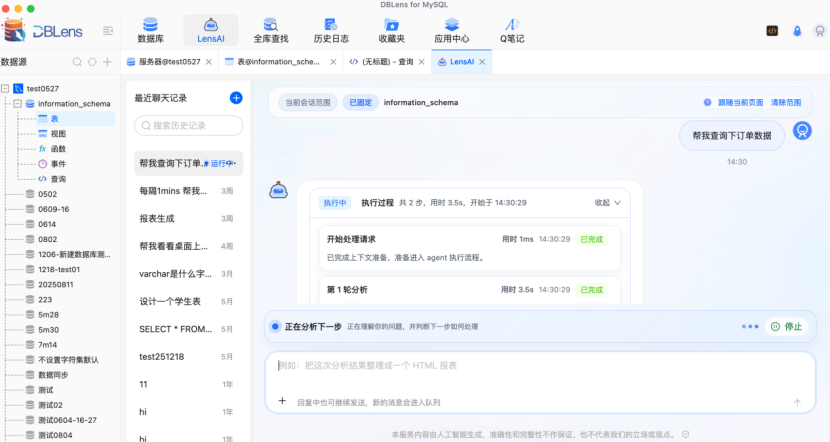Click the code console icon in the top right
This screenshot has width=830, height=442.
click(772, 31)
